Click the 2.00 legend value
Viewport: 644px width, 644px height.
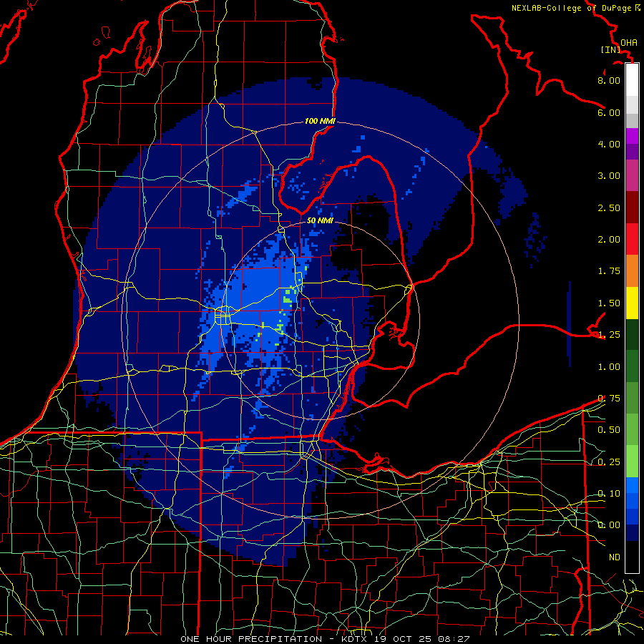pos(609,240)
